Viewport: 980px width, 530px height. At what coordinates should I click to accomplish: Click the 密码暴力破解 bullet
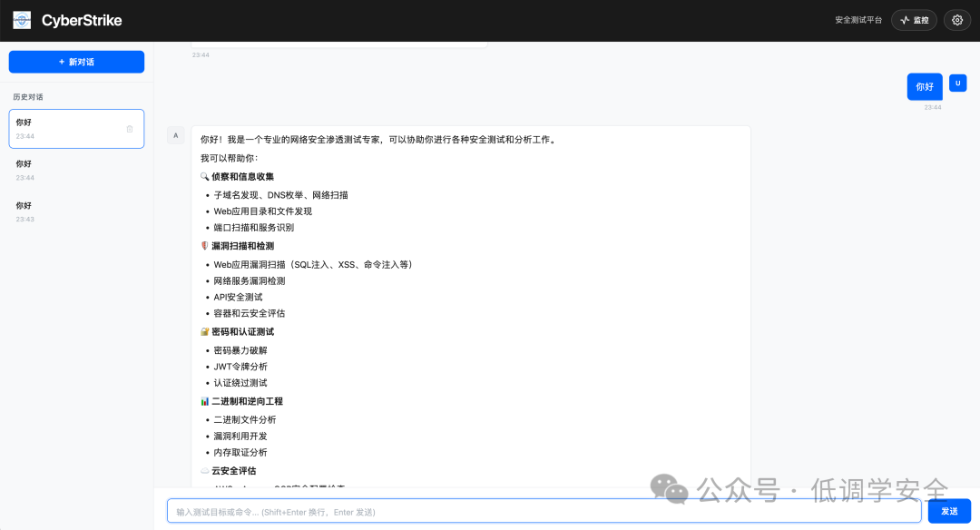(x=240, y=350)
